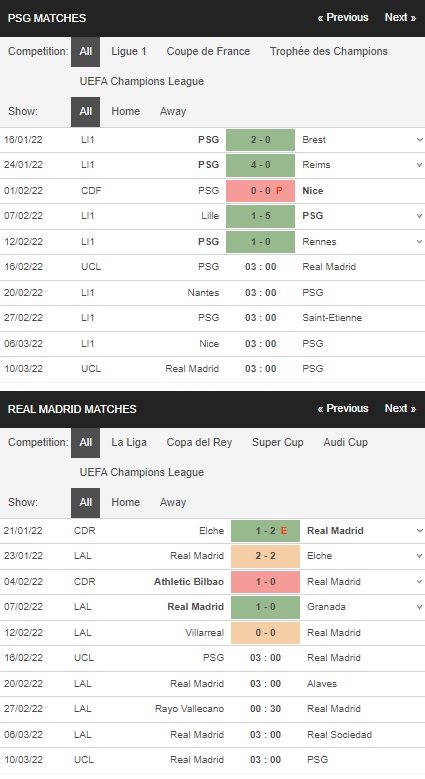Filter PSG matches by Trophée des Champions
Viewport: 425px width, 779px height.
tap(329, 51)
